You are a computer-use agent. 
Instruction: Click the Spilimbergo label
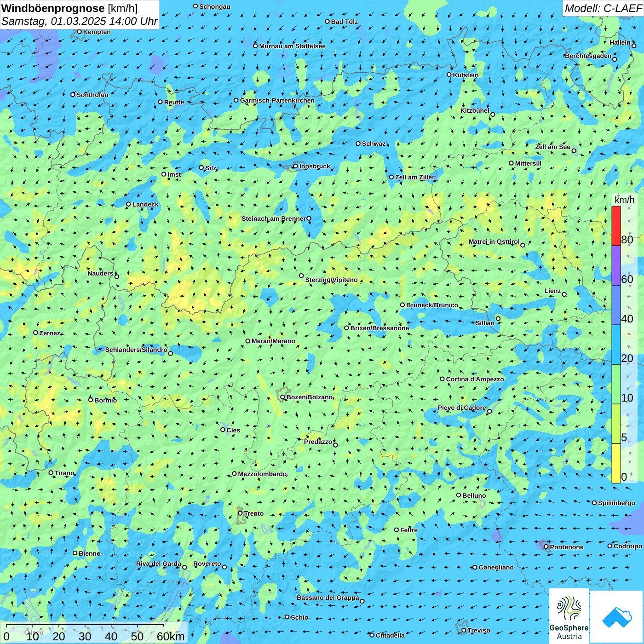(616, 503)
